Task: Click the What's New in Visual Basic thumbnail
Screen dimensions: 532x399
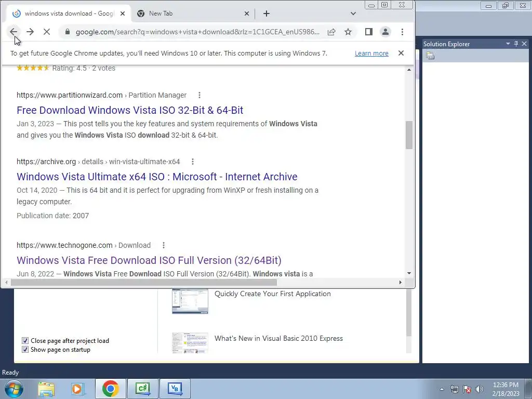Action: (190, 343)
